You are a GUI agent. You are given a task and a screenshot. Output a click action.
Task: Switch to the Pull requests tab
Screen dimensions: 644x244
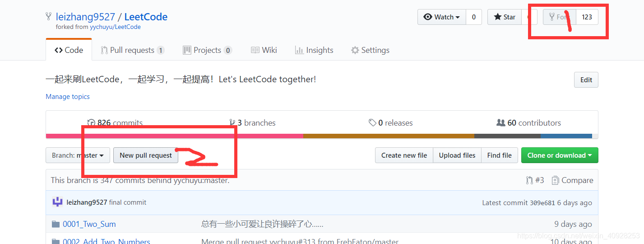pyautogui.click(x=133, y=50)
